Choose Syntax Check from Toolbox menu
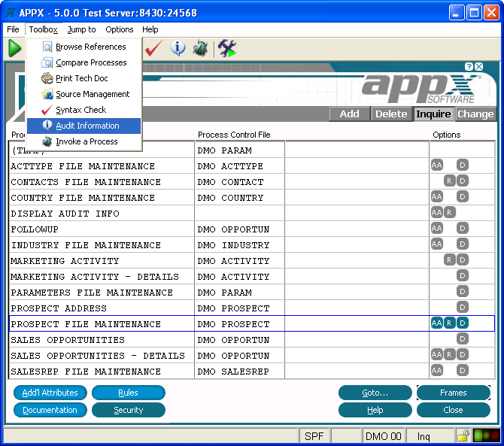The image size is (504, 446). pyautogui.click(x=84, y=110)
